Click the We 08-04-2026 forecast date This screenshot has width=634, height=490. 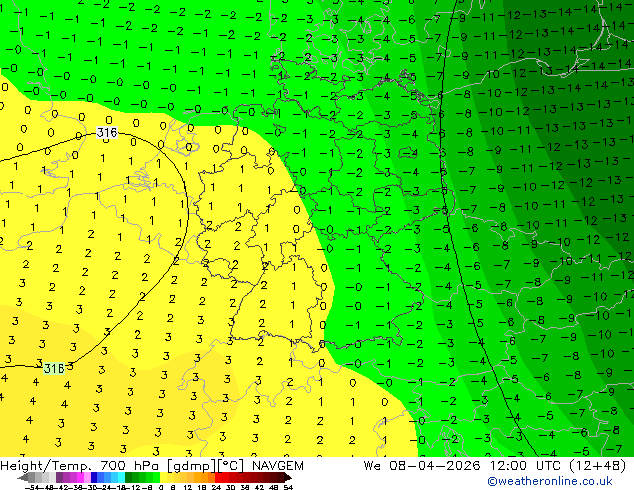(x=422, y=466)
